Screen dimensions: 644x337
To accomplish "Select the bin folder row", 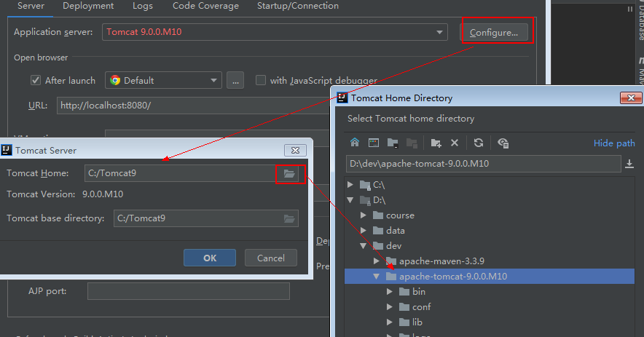I will (489, 291).
